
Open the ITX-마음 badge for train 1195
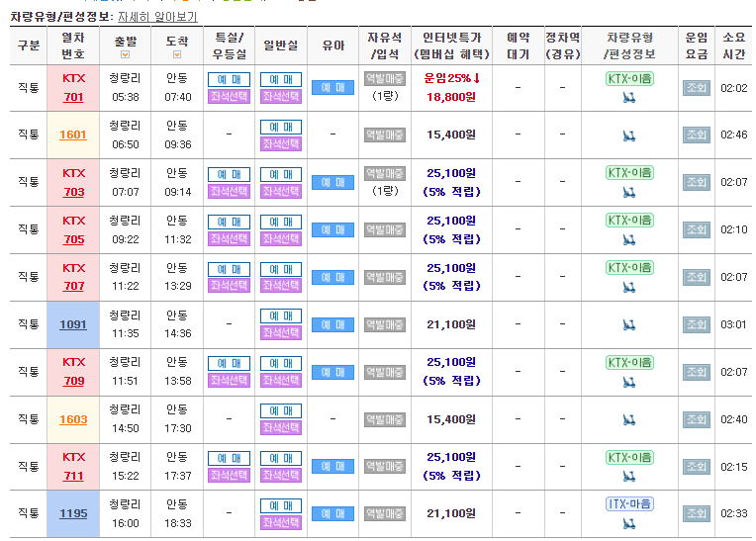(629, 504)
